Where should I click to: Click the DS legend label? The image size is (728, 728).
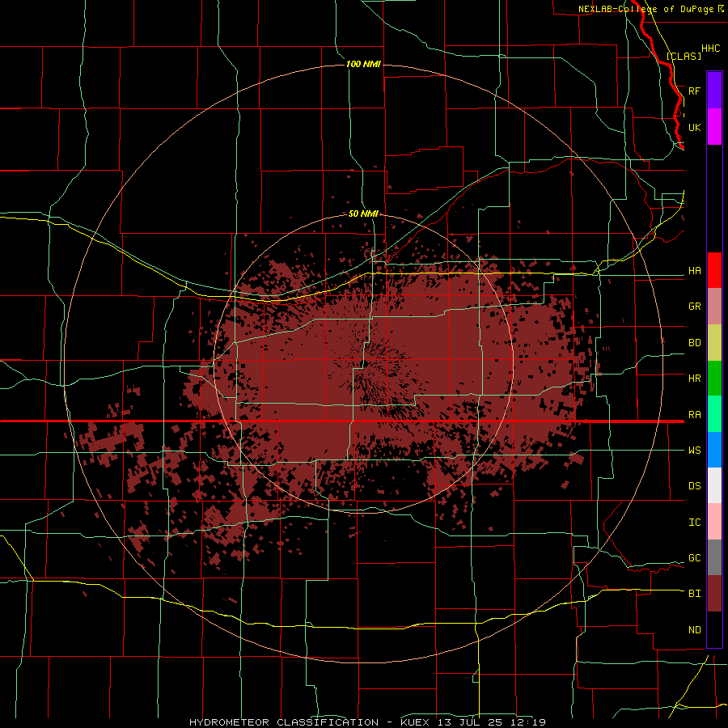[695, 486]
